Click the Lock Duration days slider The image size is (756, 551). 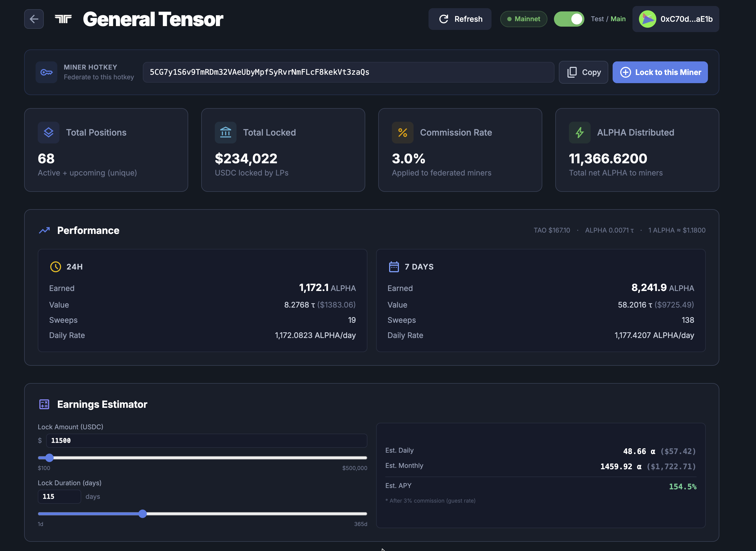tap(143, 514)
